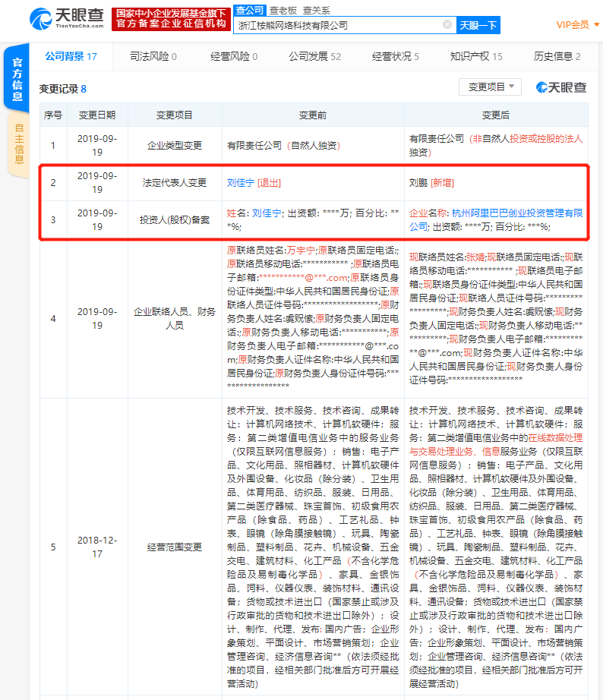Viewport: 603px width, 700px height.
Task: Select the 经营范围变更 cell
Action: click(x=175, y=547)
